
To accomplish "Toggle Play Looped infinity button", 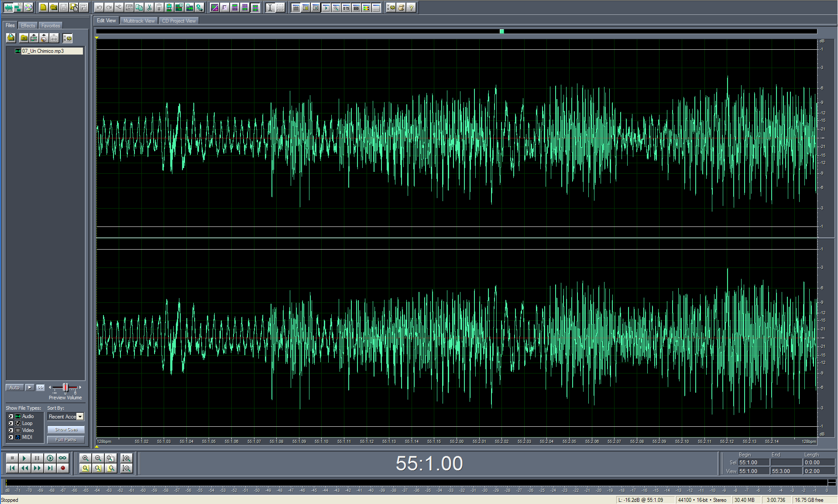I will (63, 458).
